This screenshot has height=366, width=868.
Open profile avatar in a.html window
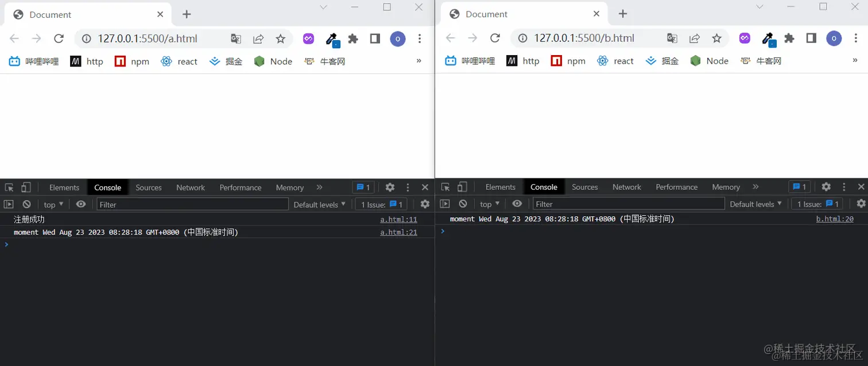click(398, 38)
